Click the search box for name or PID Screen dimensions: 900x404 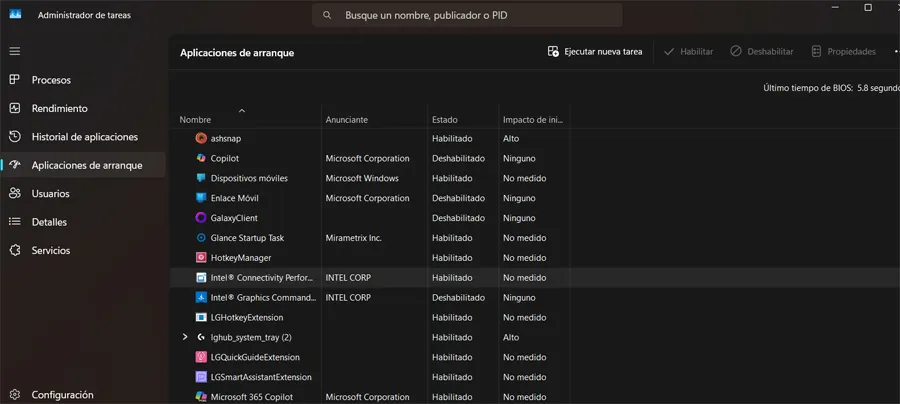[x=467, y=16]
